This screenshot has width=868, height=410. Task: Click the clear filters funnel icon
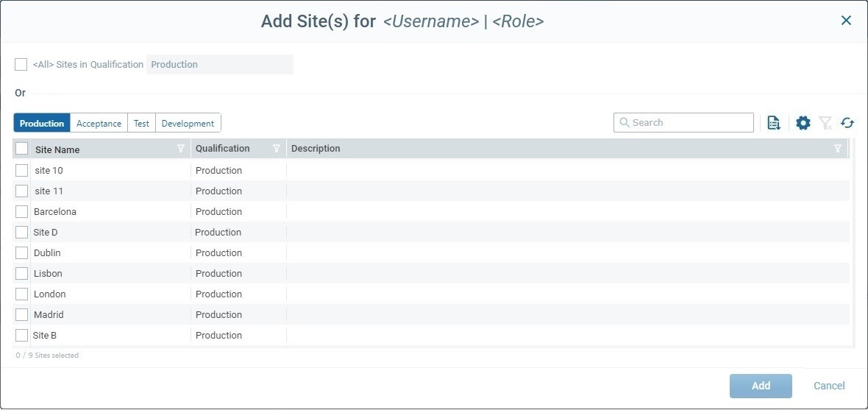click(x=826, y=123)
